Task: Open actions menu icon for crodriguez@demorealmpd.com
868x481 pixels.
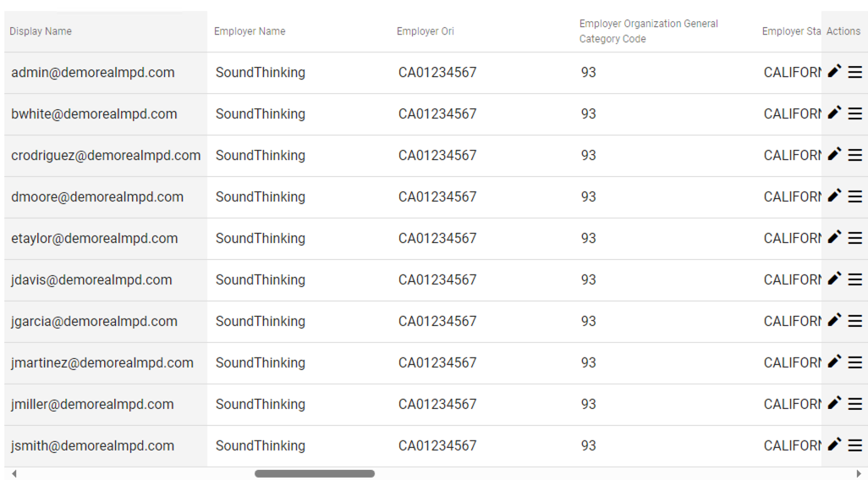Action: (x=854, y=155)
